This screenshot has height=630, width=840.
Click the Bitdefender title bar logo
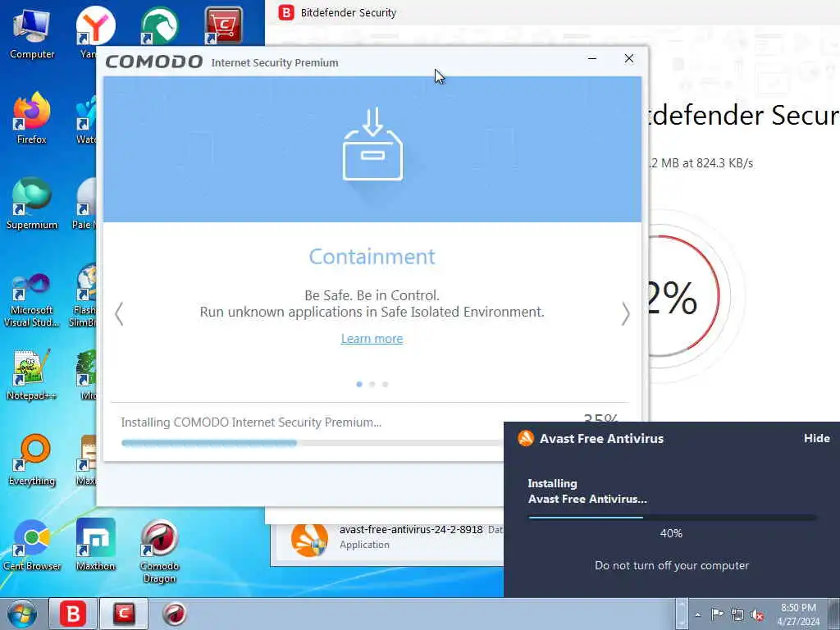286,12
